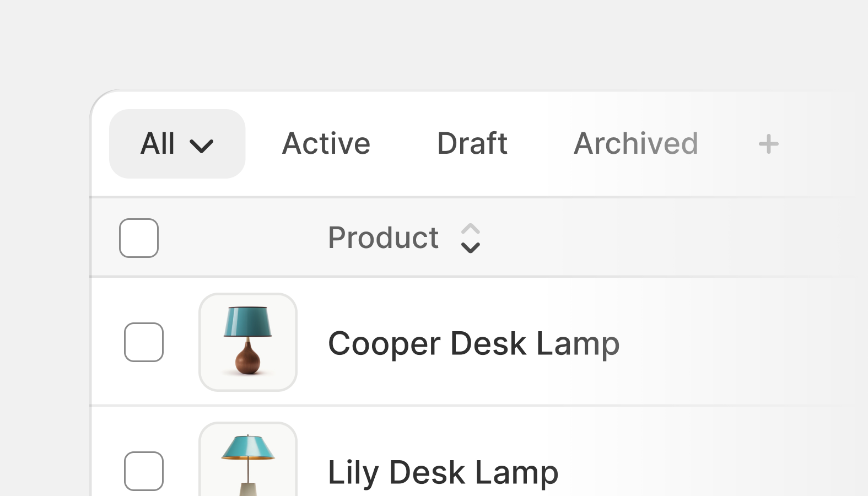Click the Product column sort arrows icon
Image resolution: width=868 pixels, height=496 pixels.
[x=470, y=238]
